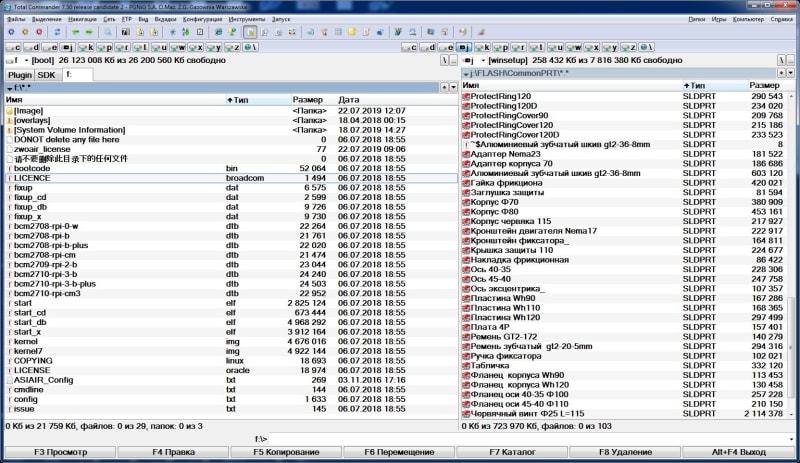Click right panel scrollbar down arrow
The image size is (800, 463).
point(791,414)
